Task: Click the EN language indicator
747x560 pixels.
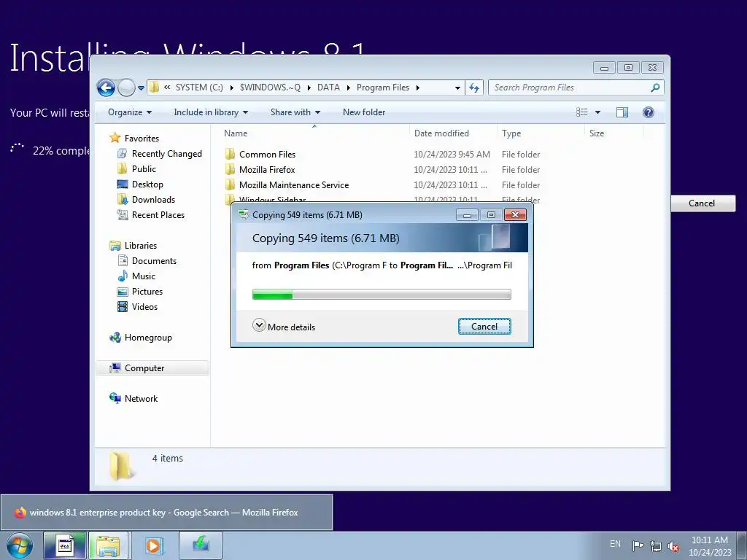Action: point(615,544)
